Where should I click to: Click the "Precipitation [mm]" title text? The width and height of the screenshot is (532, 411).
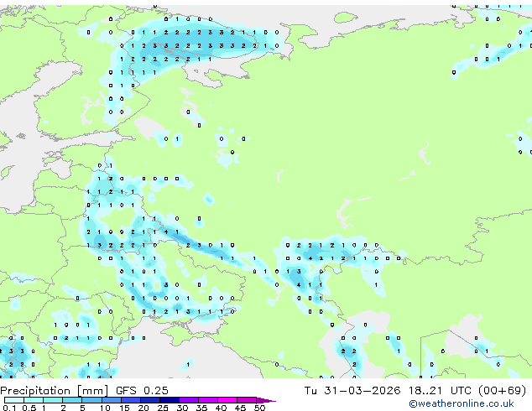click(x=55, y=391)
